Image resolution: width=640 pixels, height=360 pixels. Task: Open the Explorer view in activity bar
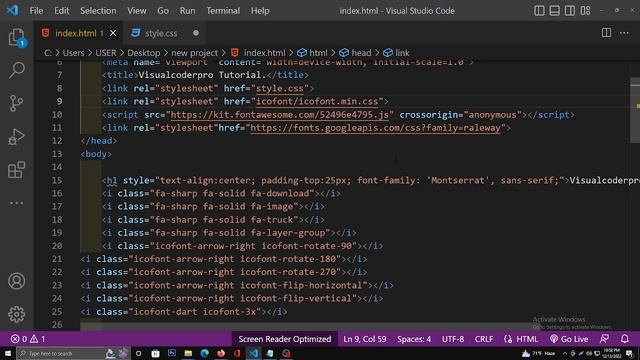[x=17, y=38]
